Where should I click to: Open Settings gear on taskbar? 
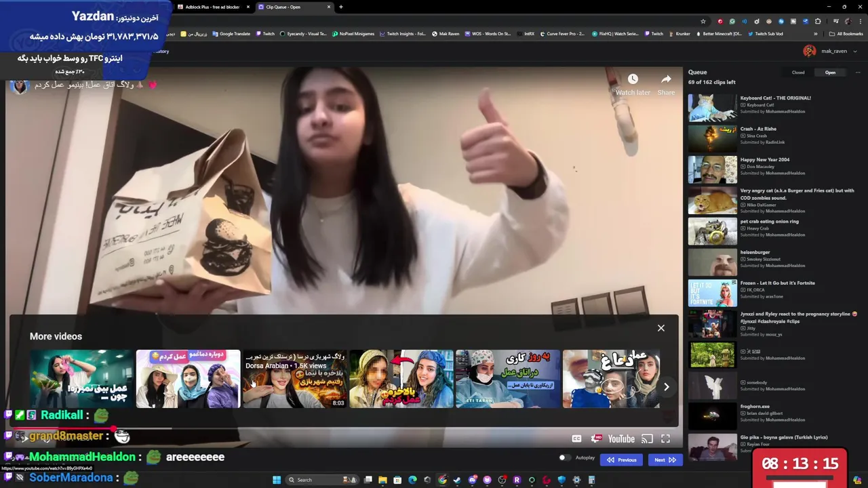click(576, 480)
